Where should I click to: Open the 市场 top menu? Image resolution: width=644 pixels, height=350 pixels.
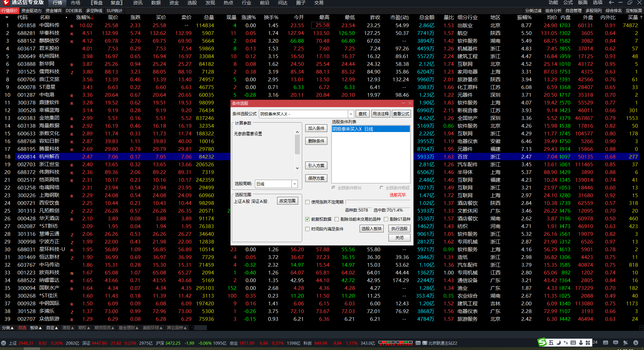point(75,3)
